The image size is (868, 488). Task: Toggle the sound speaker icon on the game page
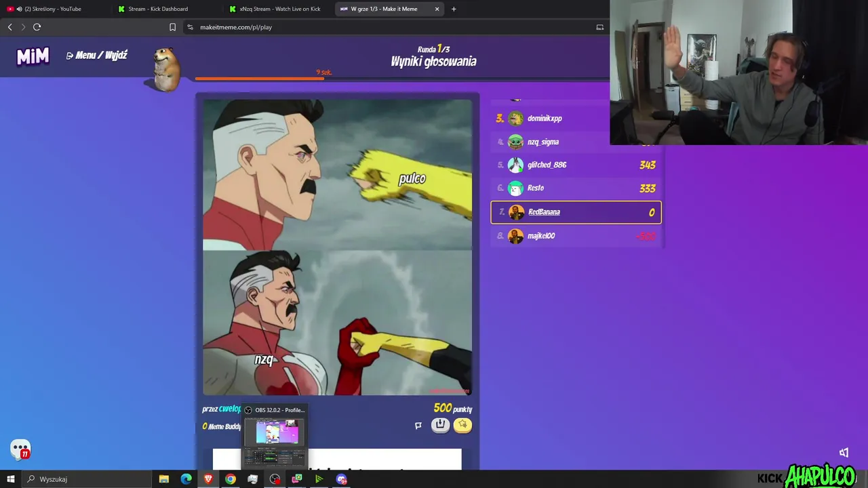[x=844, y=453]
